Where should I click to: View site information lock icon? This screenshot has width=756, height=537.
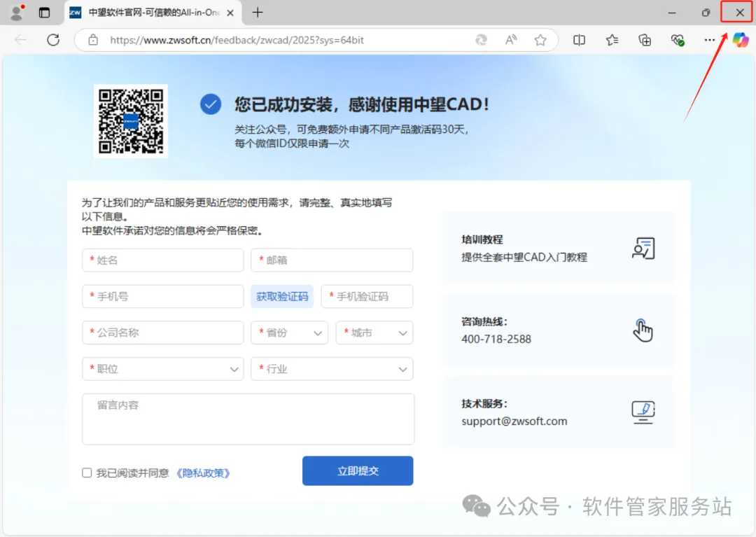(x=93, y=40)
